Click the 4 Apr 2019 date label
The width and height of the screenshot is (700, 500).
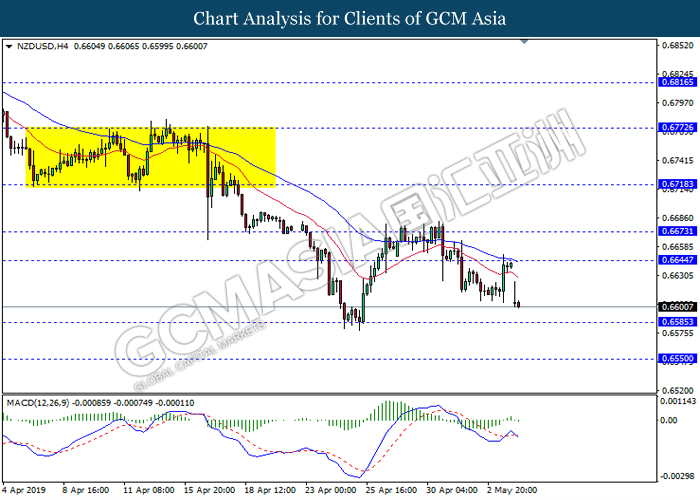tap(24, 490)
